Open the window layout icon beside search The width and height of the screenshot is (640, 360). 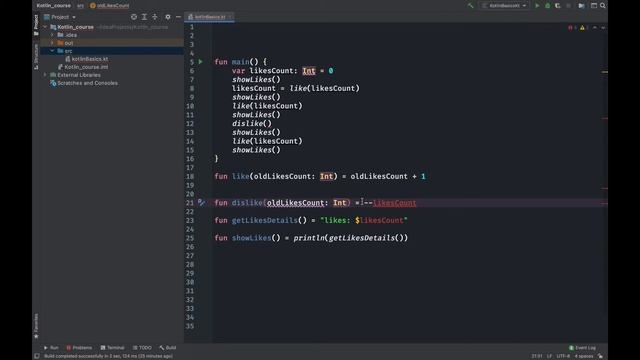pyautogui.click(x=594, y=6)
